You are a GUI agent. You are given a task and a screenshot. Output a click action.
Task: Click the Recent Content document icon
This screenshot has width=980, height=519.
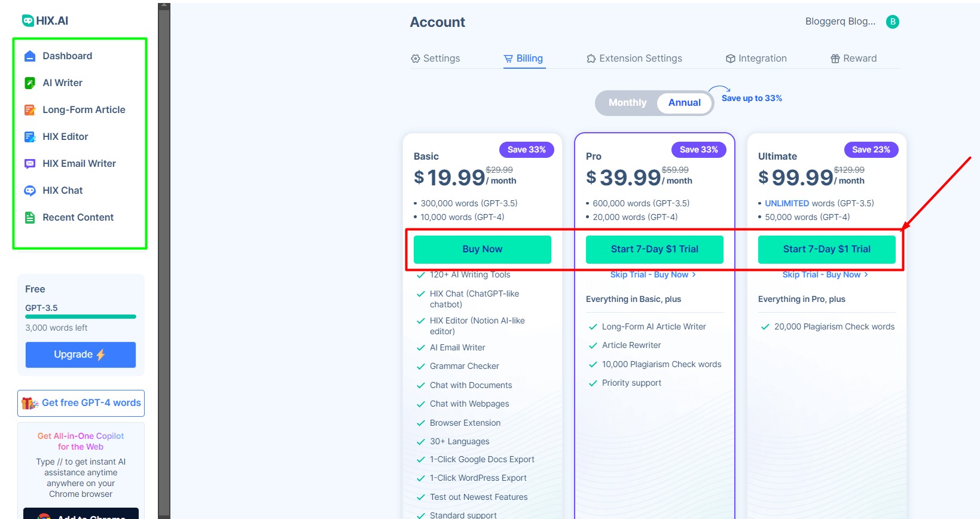(x=30, y=218)
